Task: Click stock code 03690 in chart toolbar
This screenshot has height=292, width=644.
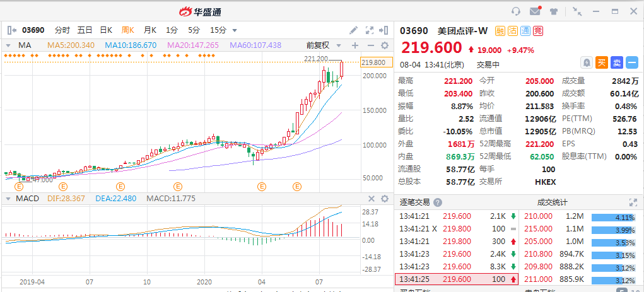Action: coord(33,30)
